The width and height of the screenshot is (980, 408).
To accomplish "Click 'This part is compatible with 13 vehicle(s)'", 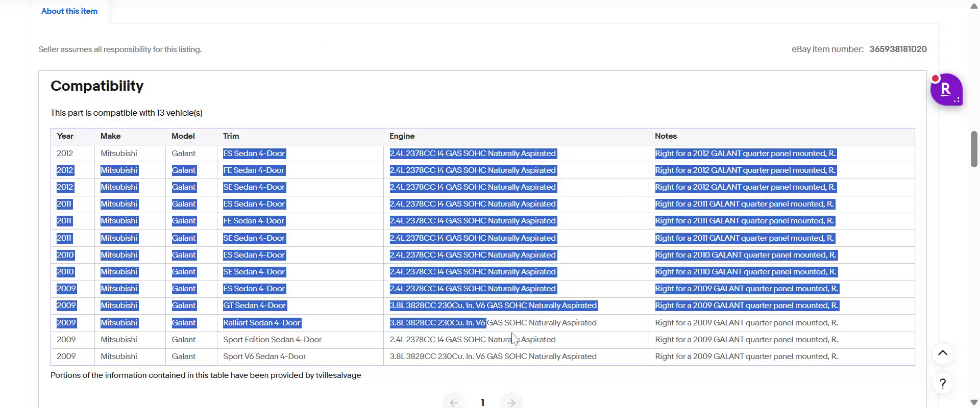I will point(127,113).
